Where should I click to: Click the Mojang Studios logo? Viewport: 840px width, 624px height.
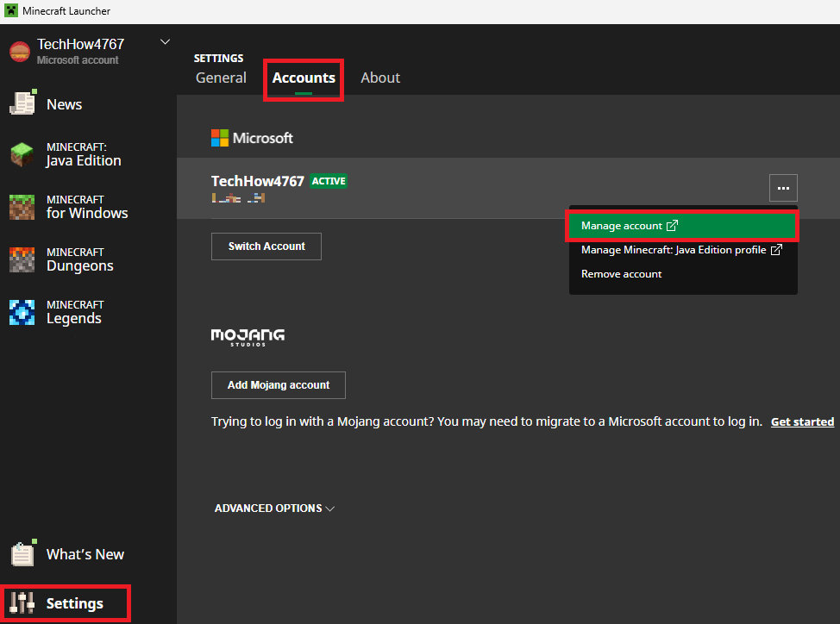tap(248, 337)
